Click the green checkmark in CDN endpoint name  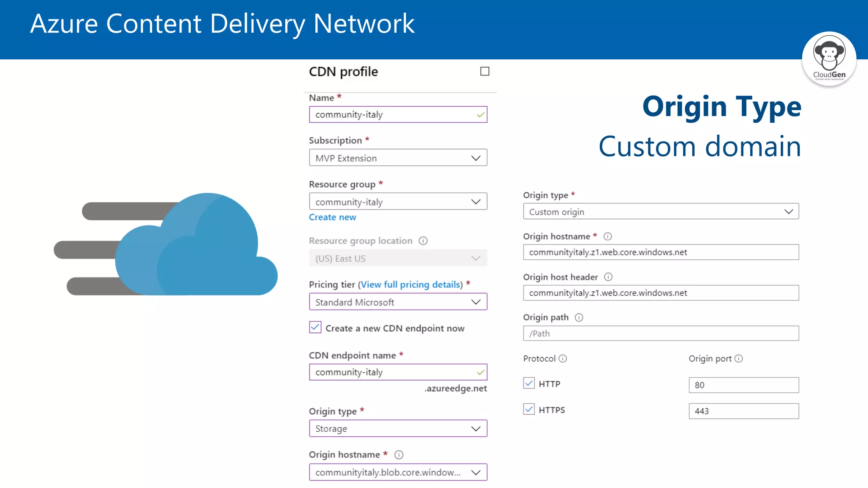click(480, 372)
